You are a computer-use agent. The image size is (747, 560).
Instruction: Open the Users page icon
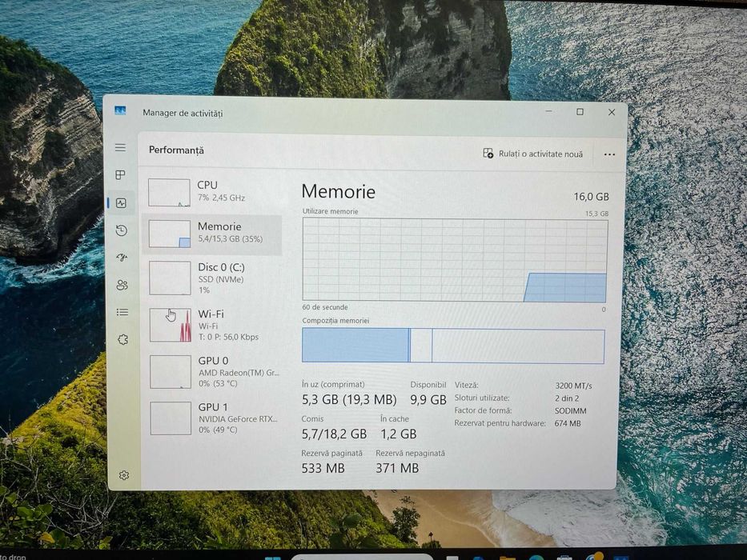[x=122, y=286]
